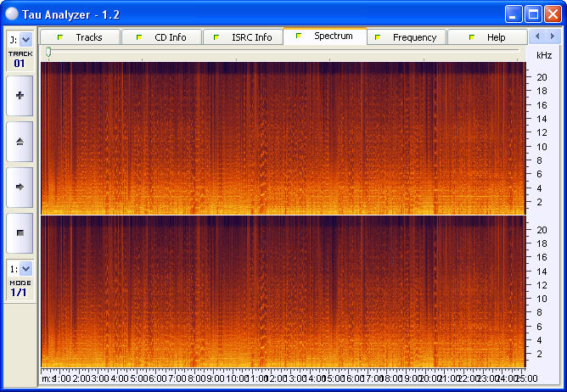Viewport: 567px width, 392px height.
Task: Click the kHz axis label
Action: coord(544,55)
